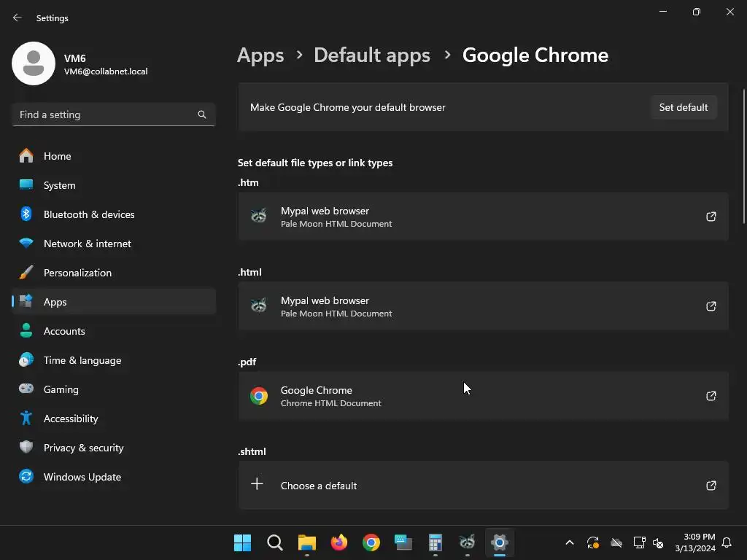Image resolution: width=747 pixels, height=560 pixels.
Task: Show hidden tray icons chevron
Action: click(569, 542)
